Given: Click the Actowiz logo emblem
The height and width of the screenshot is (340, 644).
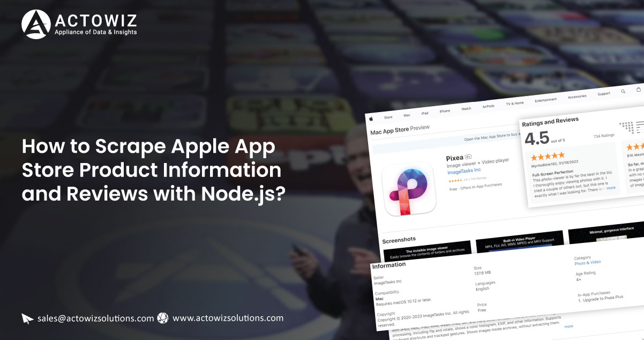Looking at the screenshot, I should pos(35,25).
